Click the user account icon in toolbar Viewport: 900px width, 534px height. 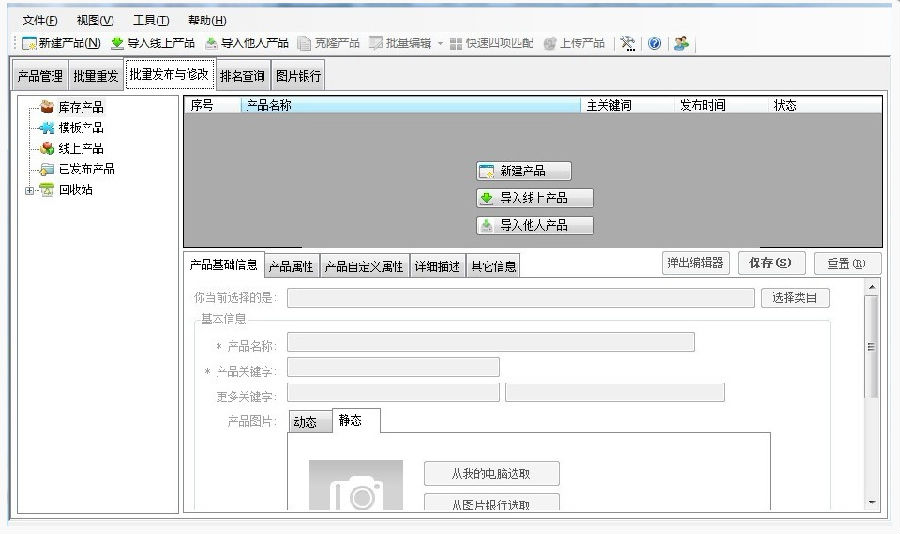[681, 44]
